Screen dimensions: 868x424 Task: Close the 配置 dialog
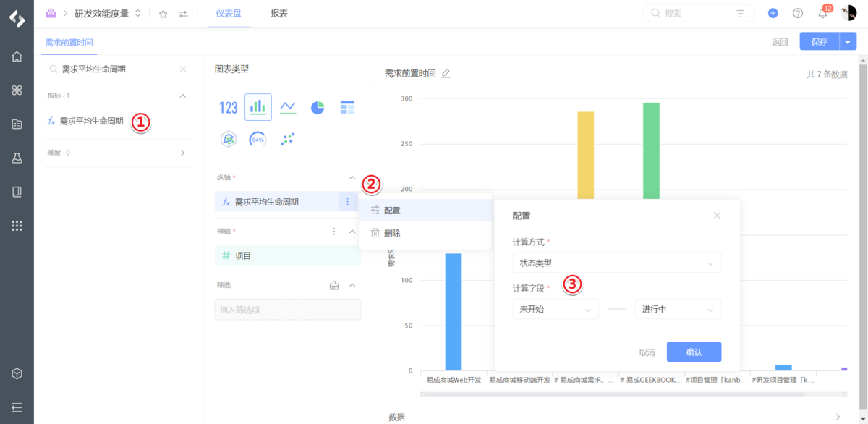(717, 216)
